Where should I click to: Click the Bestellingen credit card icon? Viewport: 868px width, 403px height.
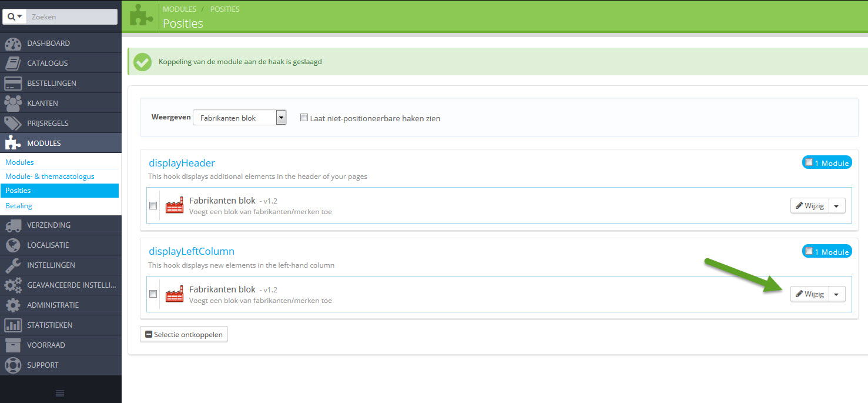13,84
